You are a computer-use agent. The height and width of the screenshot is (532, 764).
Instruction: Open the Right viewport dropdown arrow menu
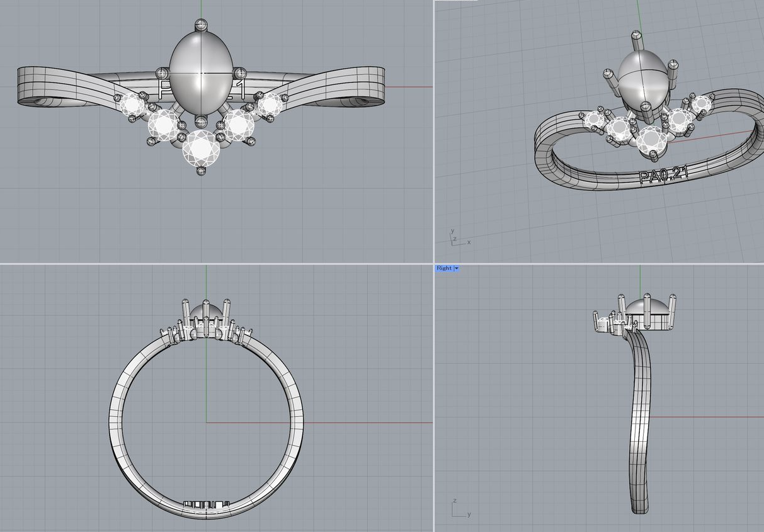click(457, 268)
